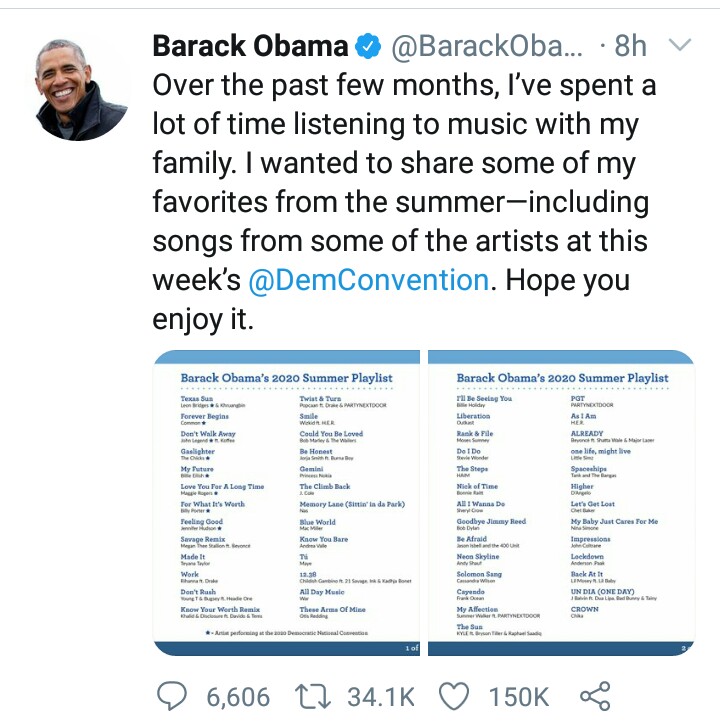The width and height of the screenshot is (720, 723).
Task: Open Barack Obama's profile picture
Action: 82,90
